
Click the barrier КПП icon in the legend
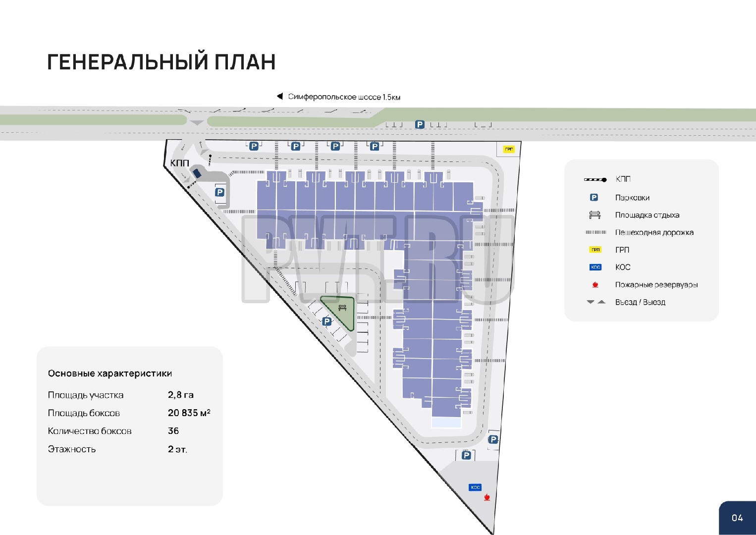[595, 179]
